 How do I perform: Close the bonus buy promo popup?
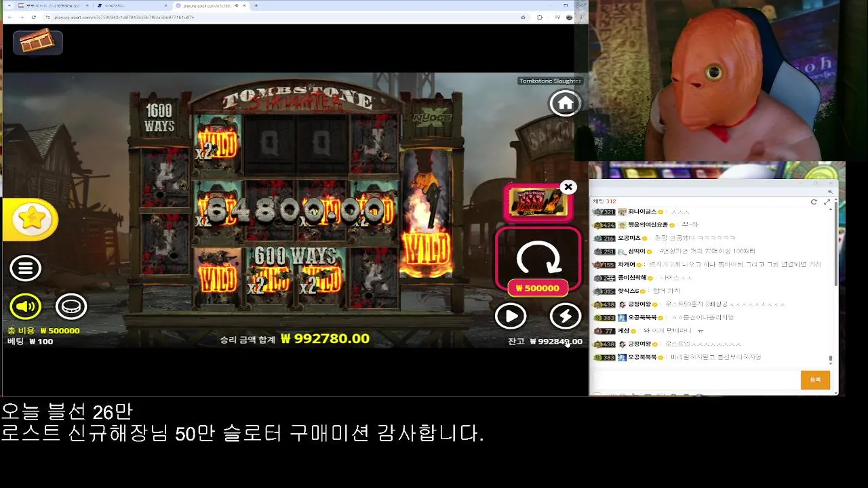click(568, 187)
